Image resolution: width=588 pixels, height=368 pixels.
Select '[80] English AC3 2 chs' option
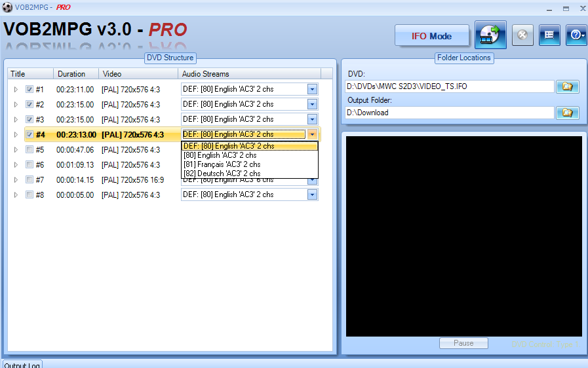(249, 155)
